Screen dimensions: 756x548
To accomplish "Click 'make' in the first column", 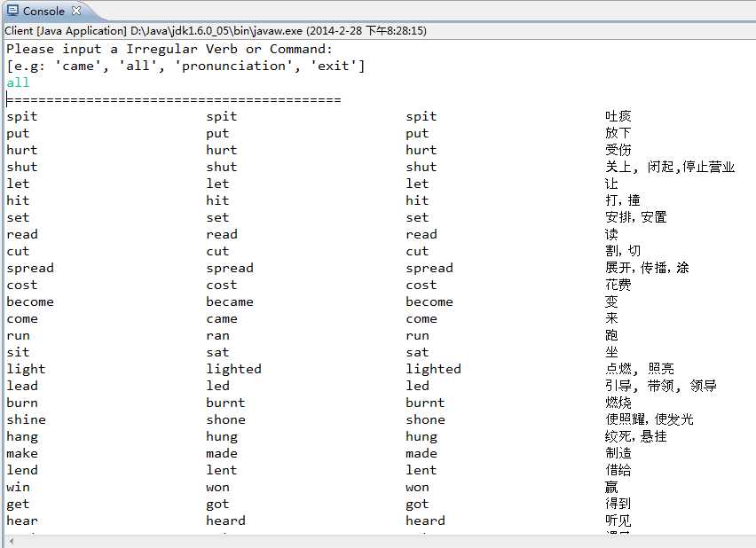I will coord(22,453).
